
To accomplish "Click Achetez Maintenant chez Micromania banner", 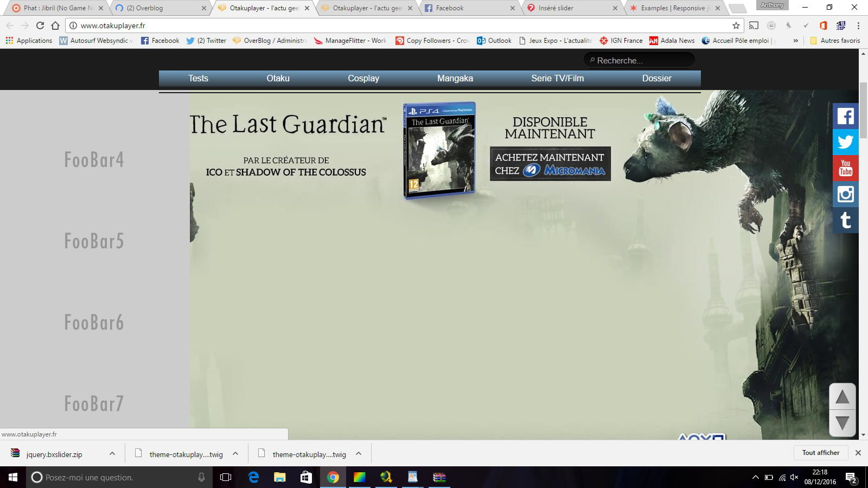I will [550, 164].
